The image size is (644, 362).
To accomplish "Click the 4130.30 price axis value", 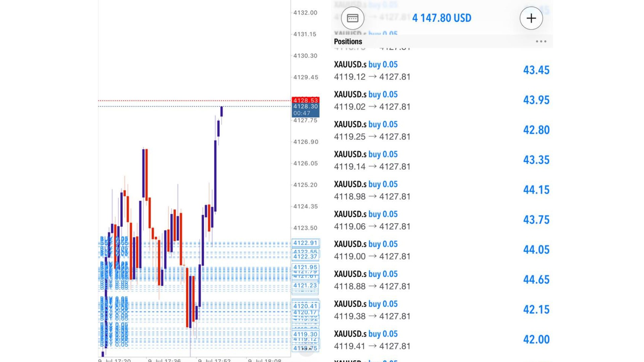I will pos(305,56).
